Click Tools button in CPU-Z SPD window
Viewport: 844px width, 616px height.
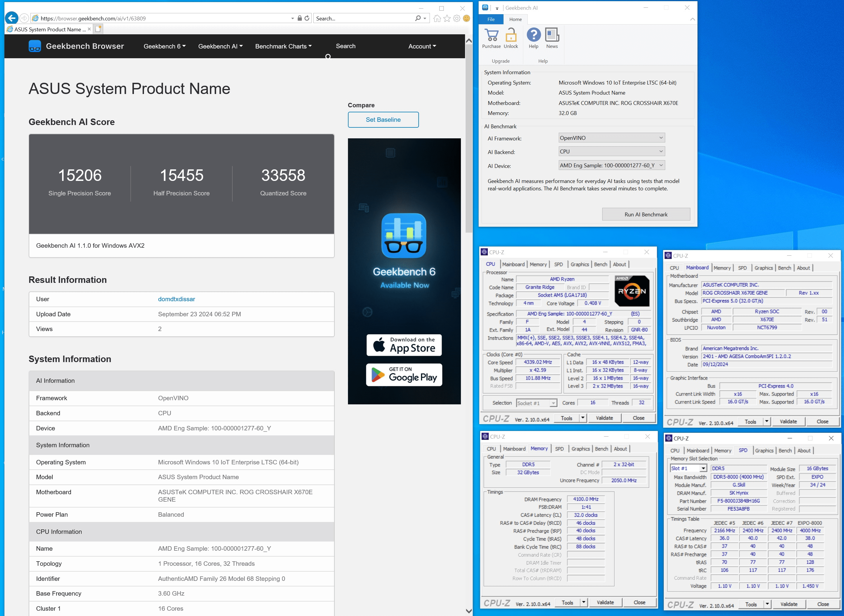pyautogui.click(x=751, y=604)
